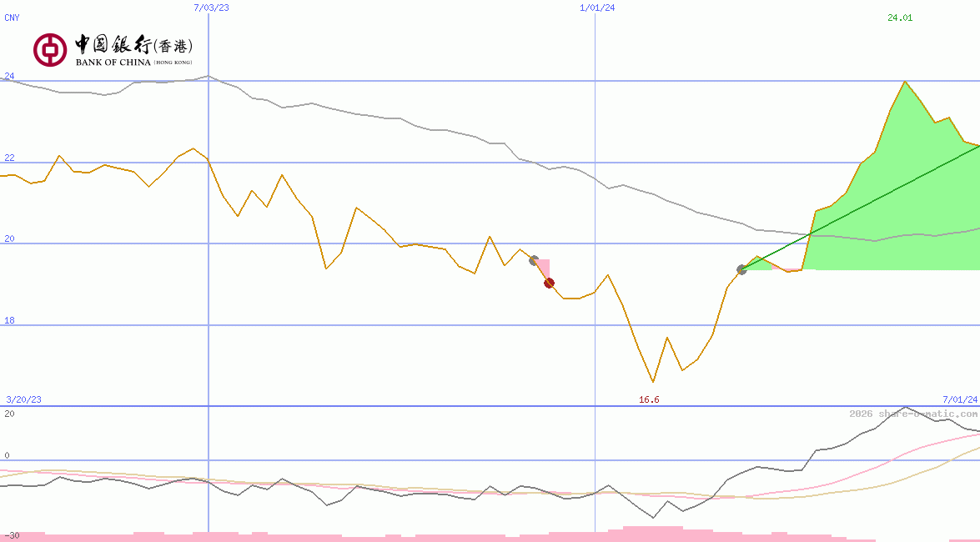Click the gray buy marker dot near 19.3
Viewport: 980px width, 542px height.
click(741, 268)
